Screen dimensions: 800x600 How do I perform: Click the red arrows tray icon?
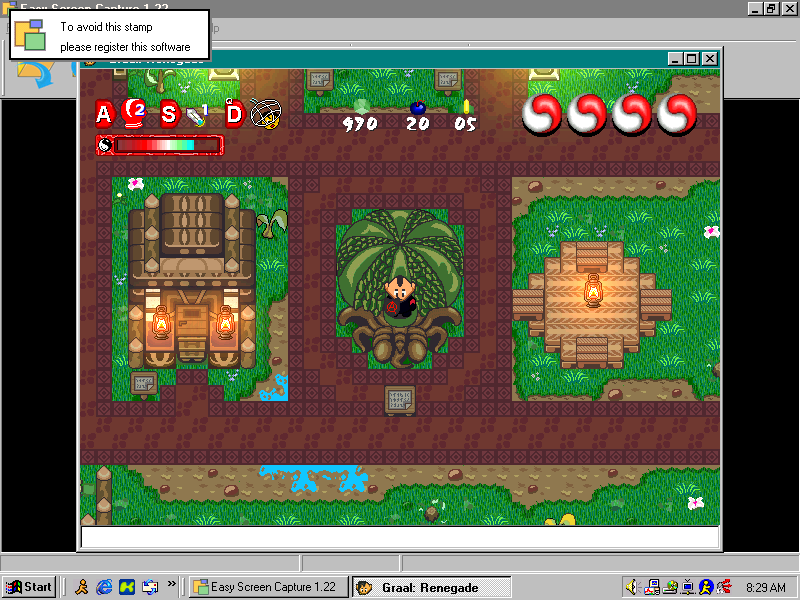(724, 587)
